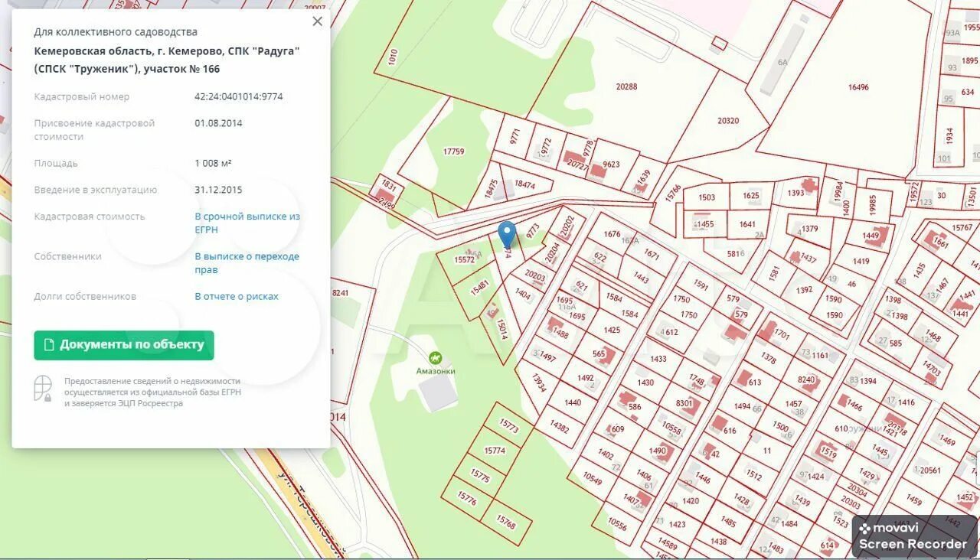Select parcel 1494 on the map
Screen dimensions: 980x560
coord(742,406)
